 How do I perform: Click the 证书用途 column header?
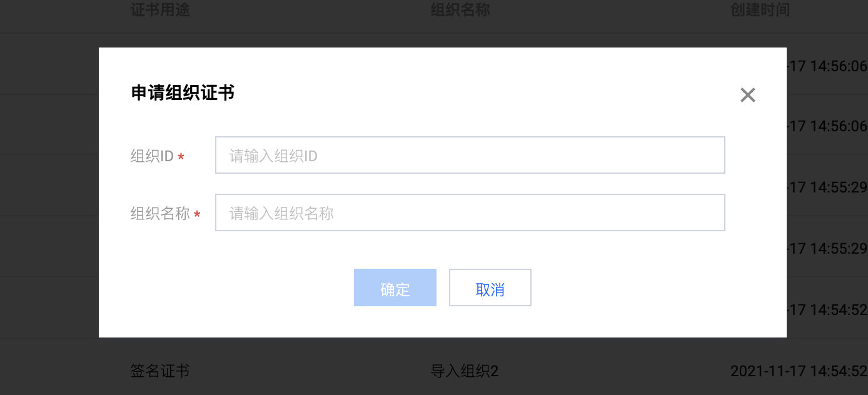coord(160,11)
